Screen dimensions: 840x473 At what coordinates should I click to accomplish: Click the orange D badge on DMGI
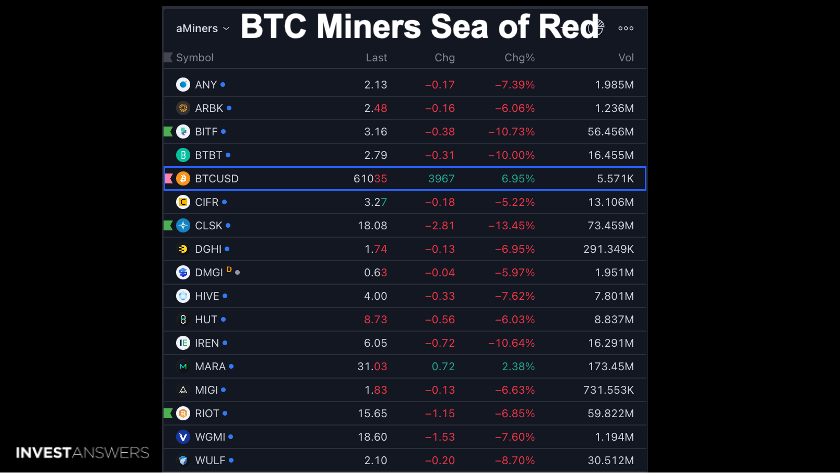[x=229, y=269]
